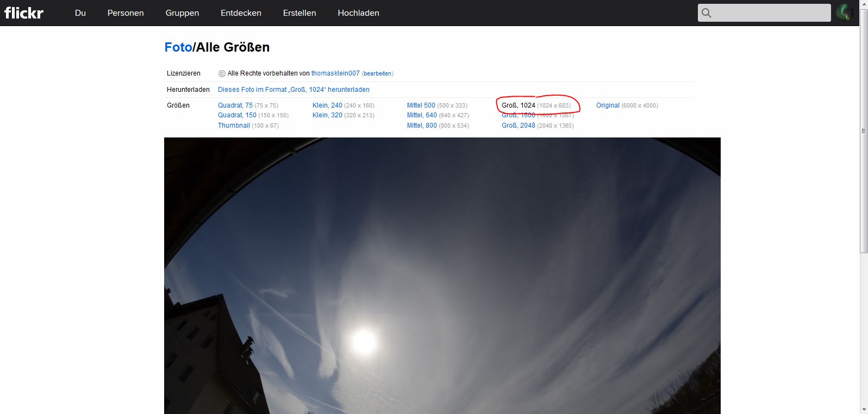Go to the Hochladen page
The height and width of the screenshot is (414, 868).
(358, 13)
